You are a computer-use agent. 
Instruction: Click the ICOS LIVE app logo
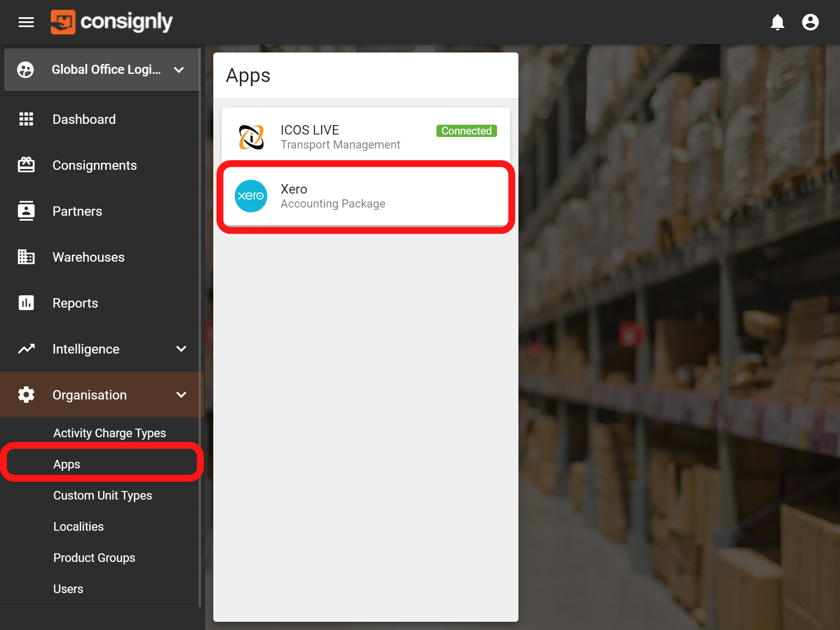point(251,137)
